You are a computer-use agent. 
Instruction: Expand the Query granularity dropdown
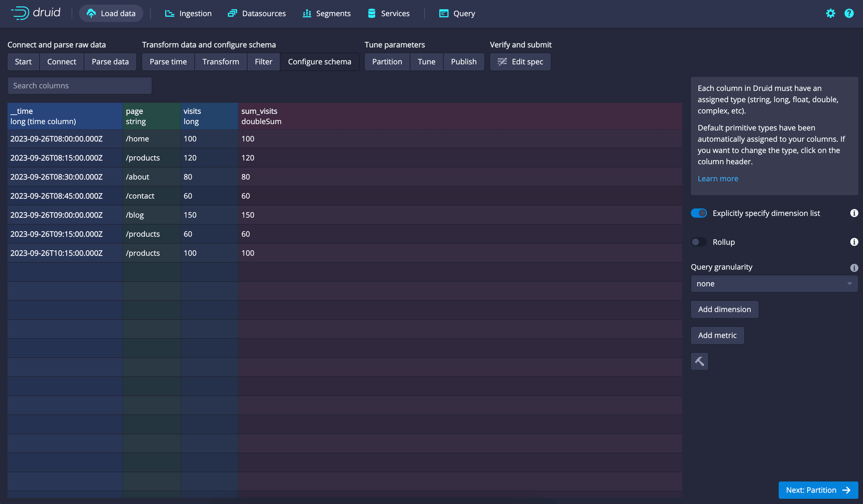tap(774, 284)
